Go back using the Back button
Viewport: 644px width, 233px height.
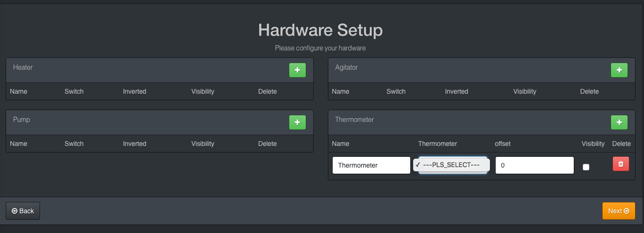[23, 211]
